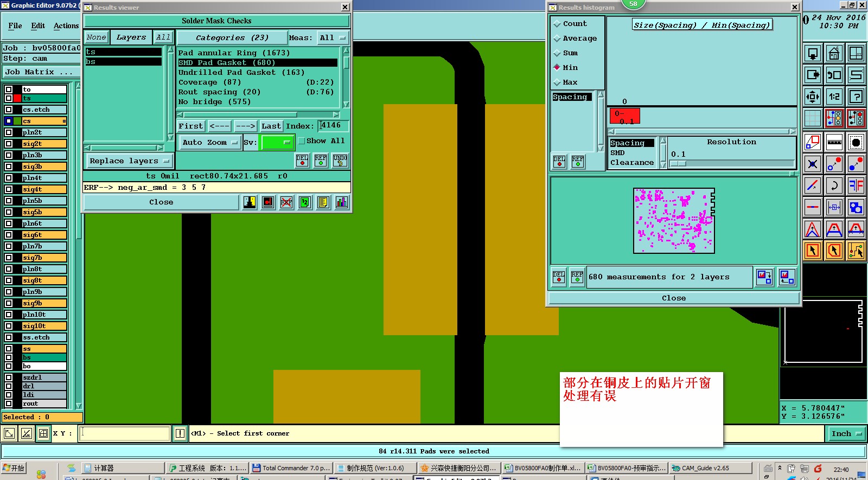Click the Home view icon in the right toolbar

click(x=834, y=53)
